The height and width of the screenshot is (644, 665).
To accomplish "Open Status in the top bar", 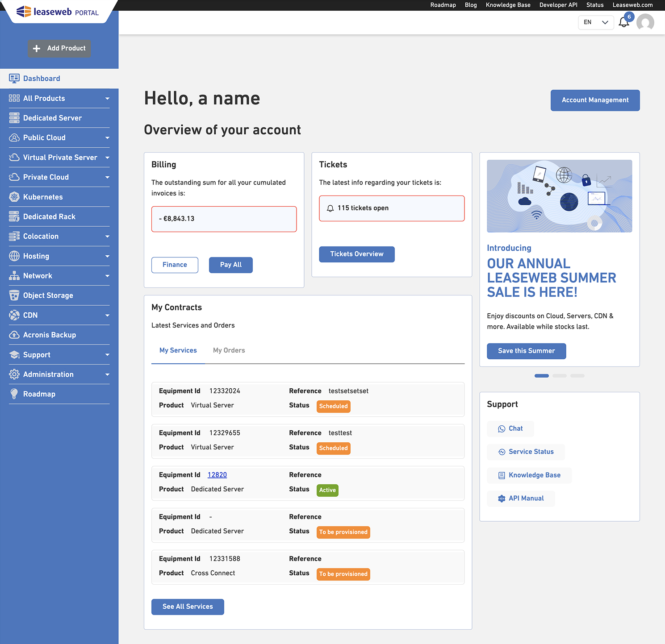I will pyautogui.click(x=595, y=5).
